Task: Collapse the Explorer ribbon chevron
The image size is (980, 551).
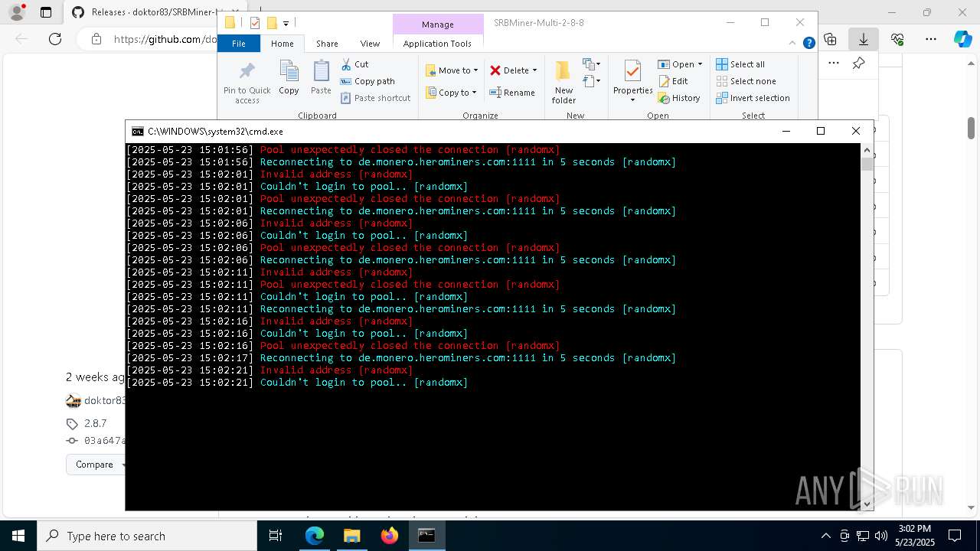Action: click(792, 44)
